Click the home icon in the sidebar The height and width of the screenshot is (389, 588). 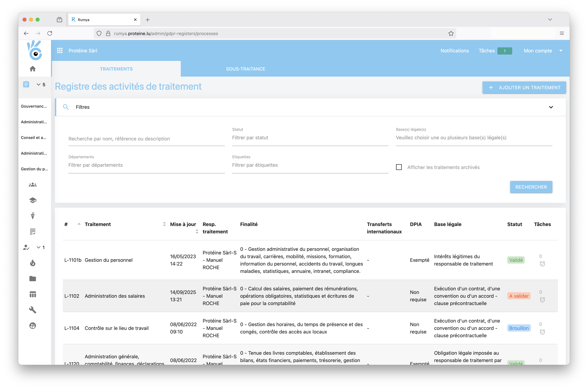[33, 69]
